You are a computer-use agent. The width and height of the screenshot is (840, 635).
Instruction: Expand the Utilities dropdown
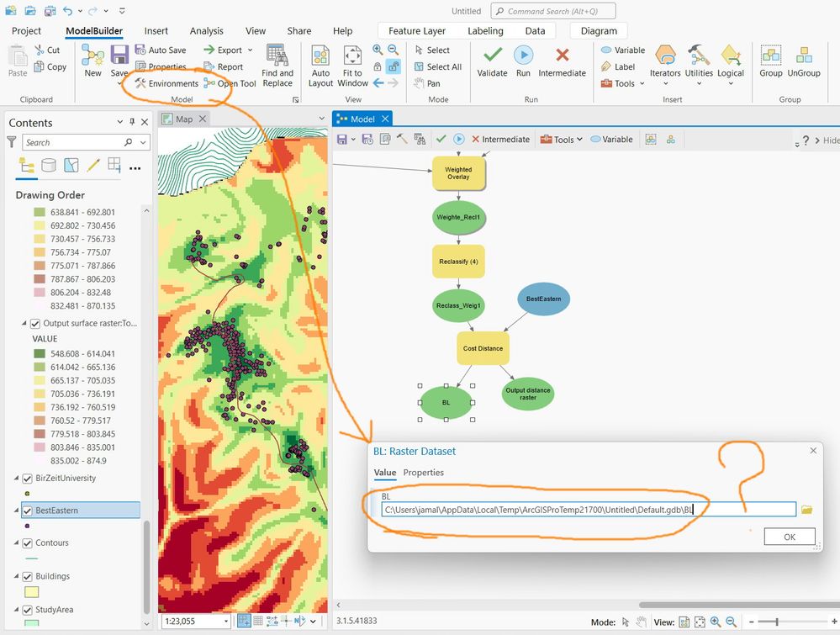[699, 83]
